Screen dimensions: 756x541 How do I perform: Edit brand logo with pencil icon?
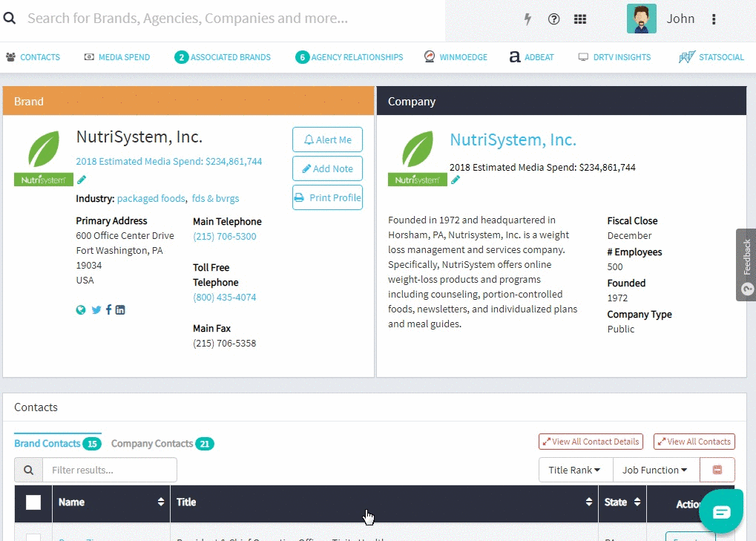pyautogui.click(x=82, y=180)
